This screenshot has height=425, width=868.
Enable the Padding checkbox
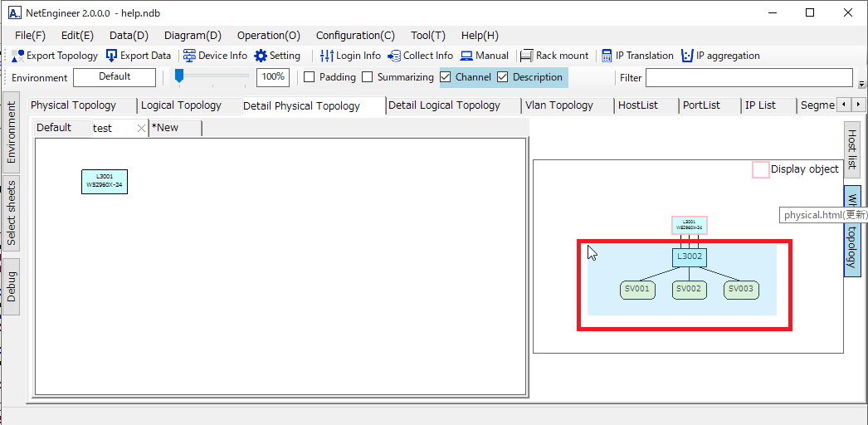tap(310, 77)
